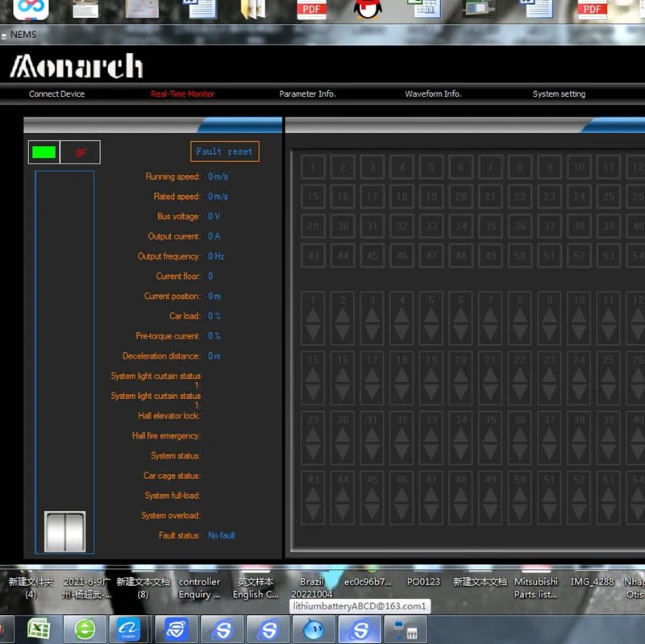Open the controller Enquiry desktop file
645x644 pixels.
pyautogui.click(x=199, y=588)
